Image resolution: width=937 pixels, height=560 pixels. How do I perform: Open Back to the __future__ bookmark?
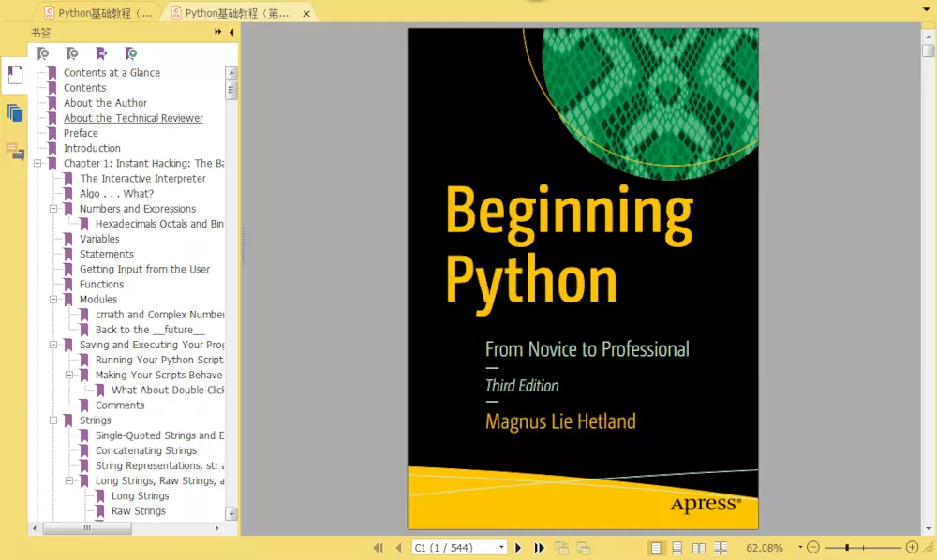pos(150,330)
